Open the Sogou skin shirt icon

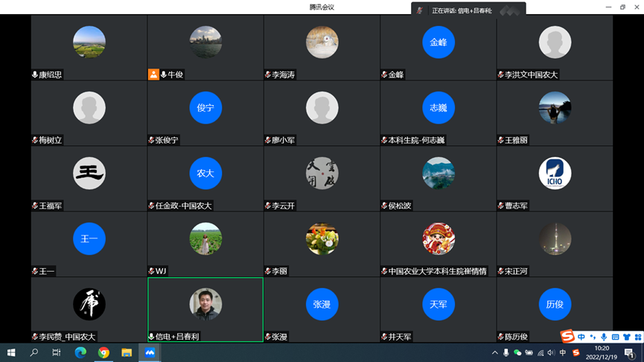626,337
